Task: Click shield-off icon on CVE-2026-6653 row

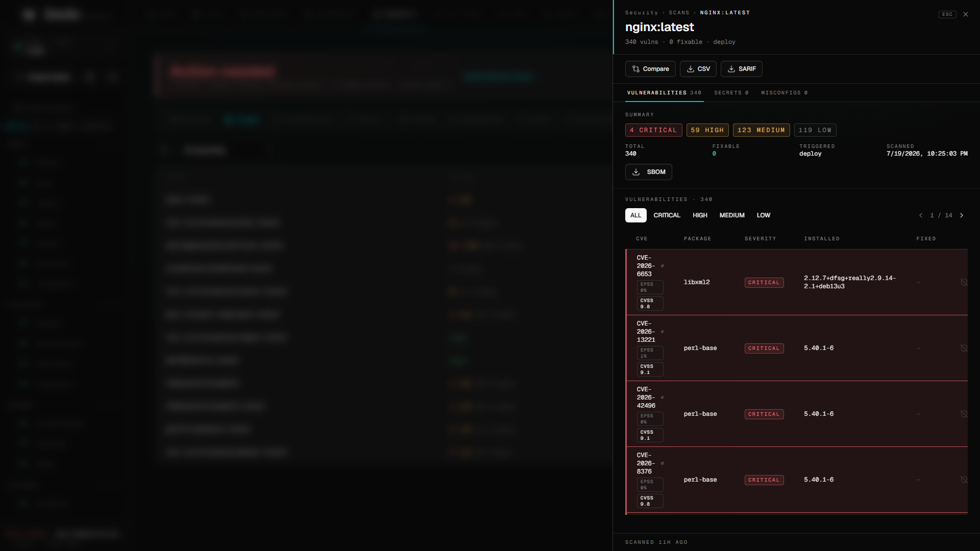Action: [964, 282]
